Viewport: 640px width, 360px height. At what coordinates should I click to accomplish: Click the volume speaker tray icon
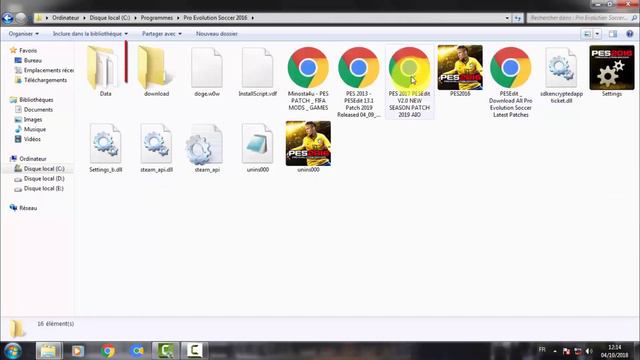click(x=589, y=351)
